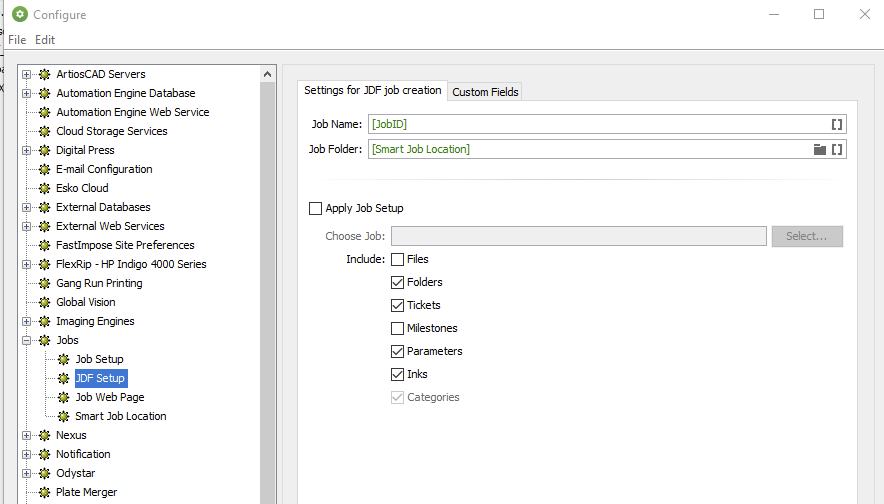Expand the Imaging Engines tree node
Viewport: 884px width, 504px height.
click(x=27, y=321)
